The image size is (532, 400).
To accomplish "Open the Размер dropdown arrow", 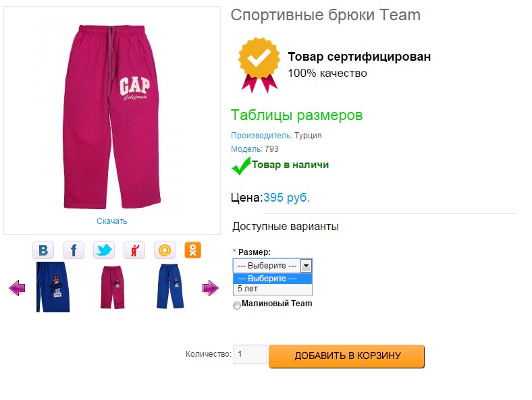I will [x=306, y=266].
